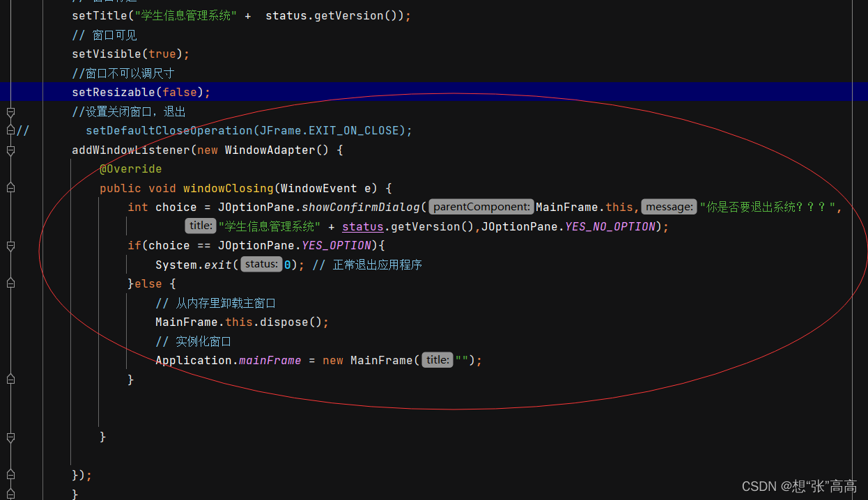Click the addWindowListener method name

131,150
